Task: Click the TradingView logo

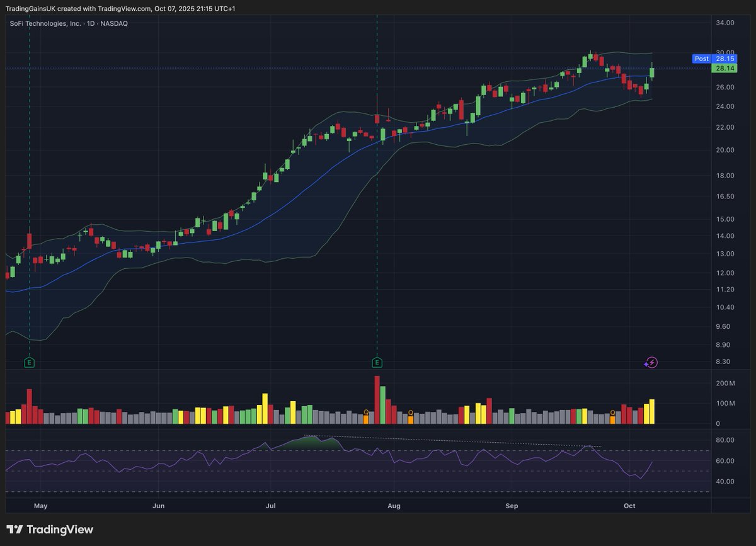Action: tap(50, 530)
